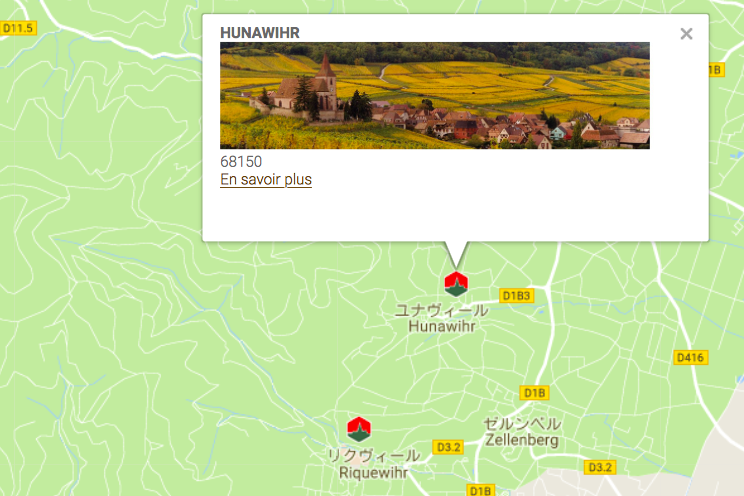This screenshot has height=496, width=744.
Task: Click the Hunawihr village map marker
Action: [x=456, y=284]
